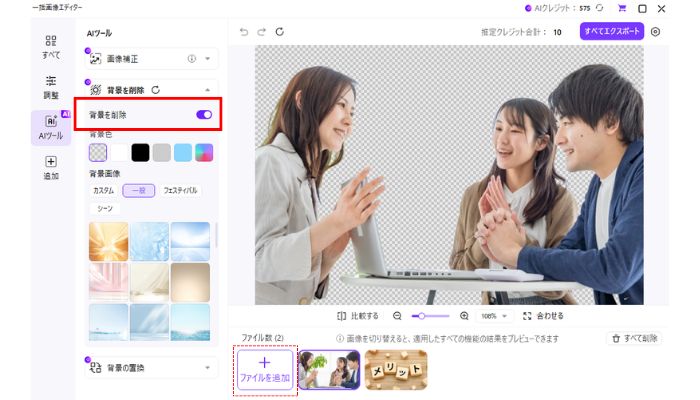This screenshot has width=700, height=400.
Task: Open the 追加 sidebar panel
Action: click(x=50, y=166)
